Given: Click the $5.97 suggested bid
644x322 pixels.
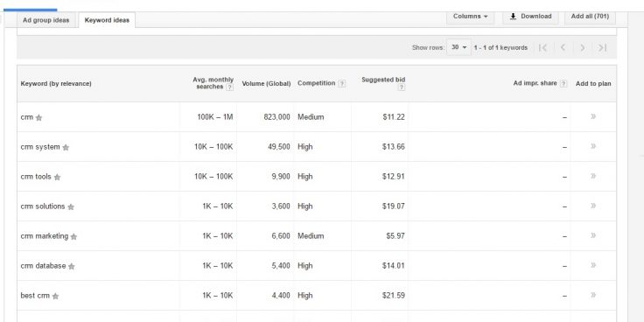Looking at the screenshot, I should click(395, 235).
